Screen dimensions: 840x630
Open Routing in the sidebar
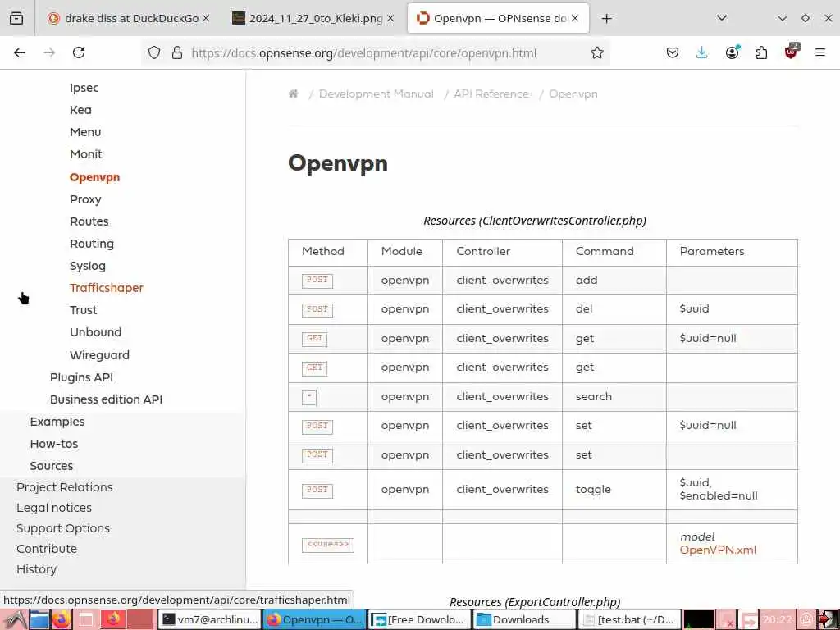pos(92,244)
